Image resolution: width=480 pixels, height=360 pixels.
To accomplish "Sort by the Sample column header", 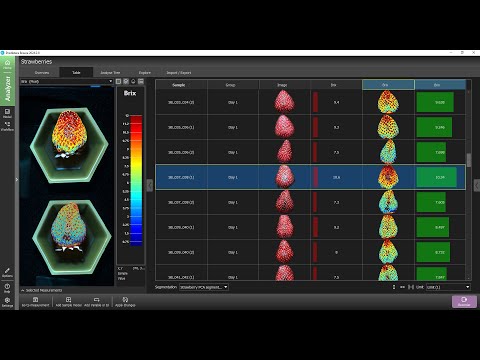I will point(181,85).
